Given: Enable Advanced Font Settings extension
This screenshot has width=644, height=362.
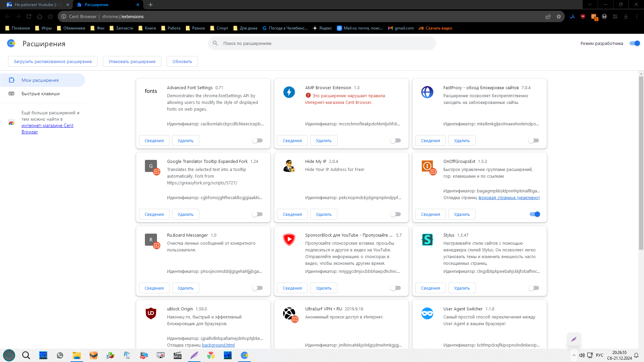Looking at the screenshot, I should point(258,140).
